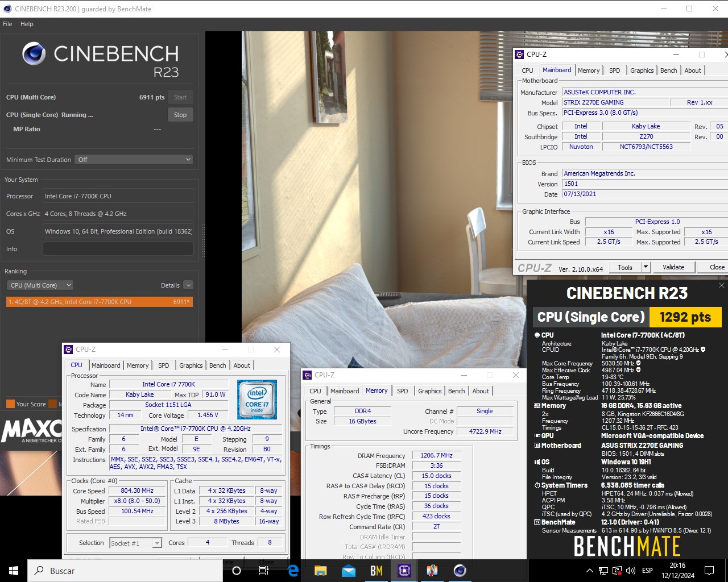728x582 pixels.
Task: Click the DRAM Frequency value 1206.7 MHz
Action: coord(436,455)
